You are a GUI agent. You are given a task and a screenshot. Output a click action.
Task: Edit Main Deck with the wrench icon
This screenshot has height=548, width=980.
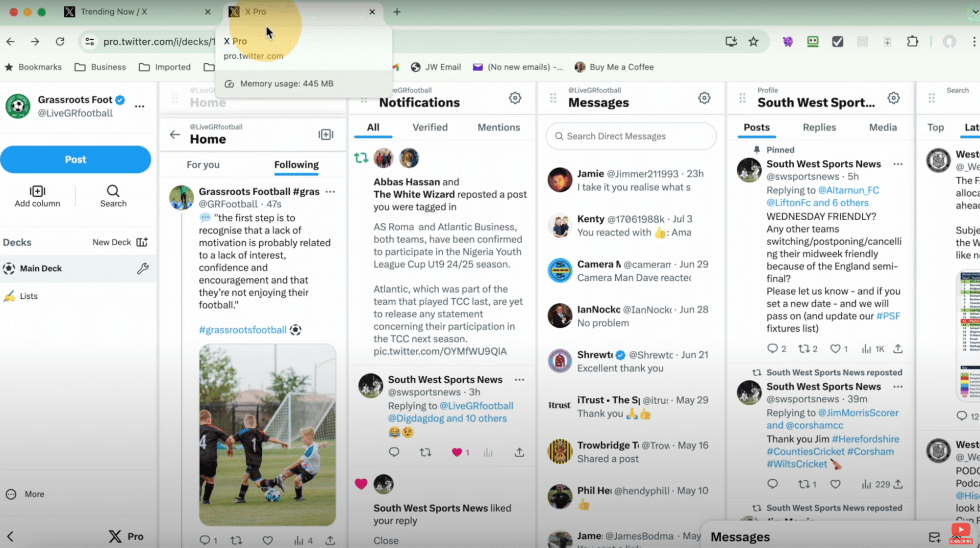click(x=143, y=268)
